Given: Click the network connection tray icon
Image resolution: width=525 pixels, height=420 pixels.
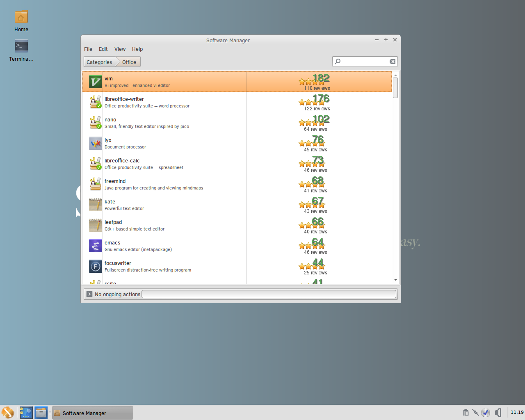Looking at the screenshot, I should tap(475, 413).
